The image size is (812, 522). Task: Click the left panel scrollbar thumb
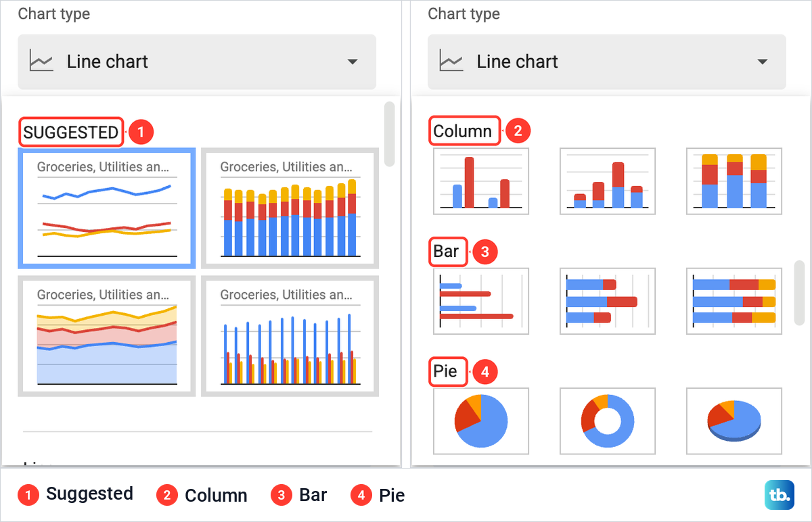point(389,134)
